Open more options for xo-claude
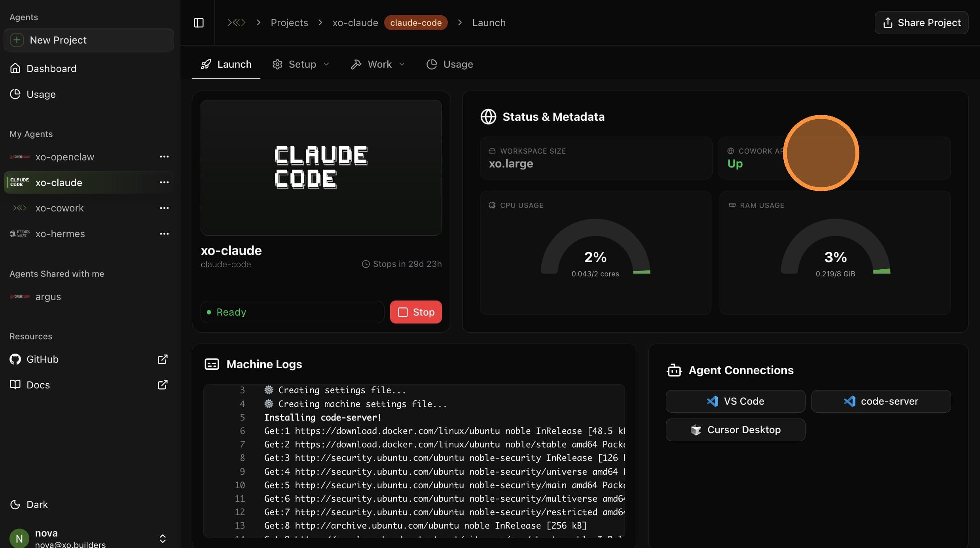This screenshot has width=980, height=548. pyautogui.click(x=164, y=183)
